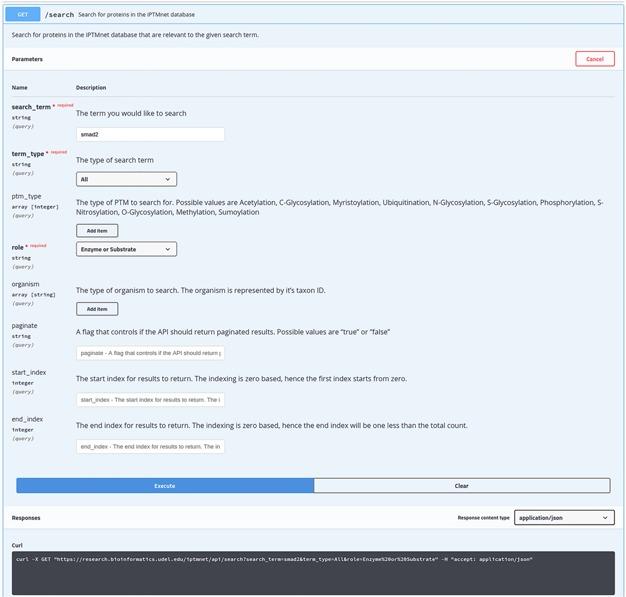
Task: Click the GET method badge
Action: (24, 15)
